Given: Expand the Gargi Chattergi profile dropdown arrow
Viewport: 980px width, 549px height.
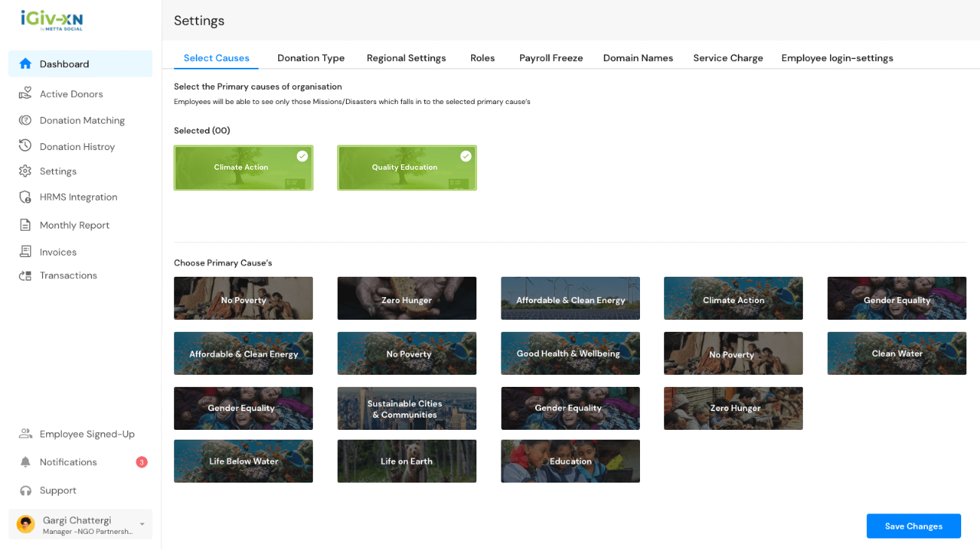Looking at the screenshot, I should (x=142, y=524).
